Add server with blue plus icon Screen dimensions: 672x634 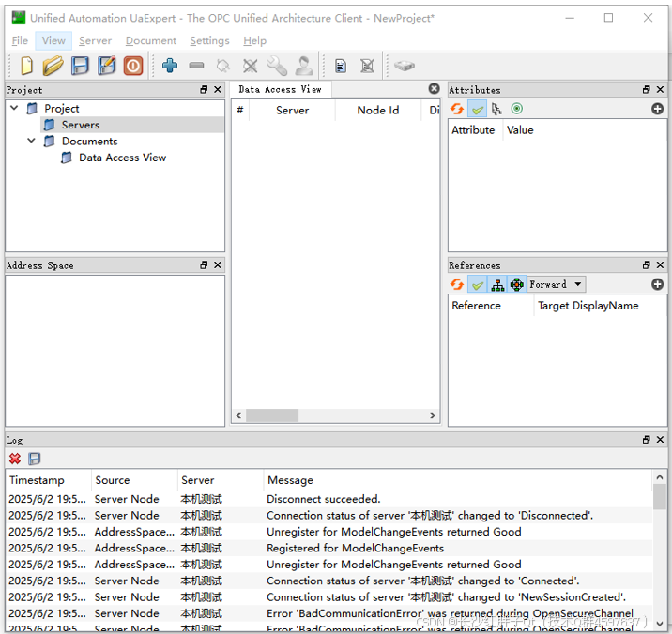tap(170, 66)
